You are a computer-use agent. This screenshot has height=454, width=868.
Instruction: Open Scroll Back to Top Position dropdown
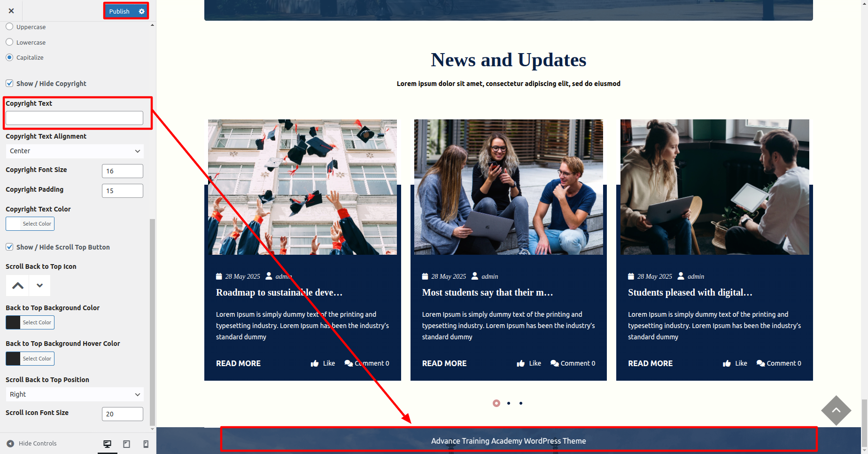pyautogui.click(x=74, y=394)
